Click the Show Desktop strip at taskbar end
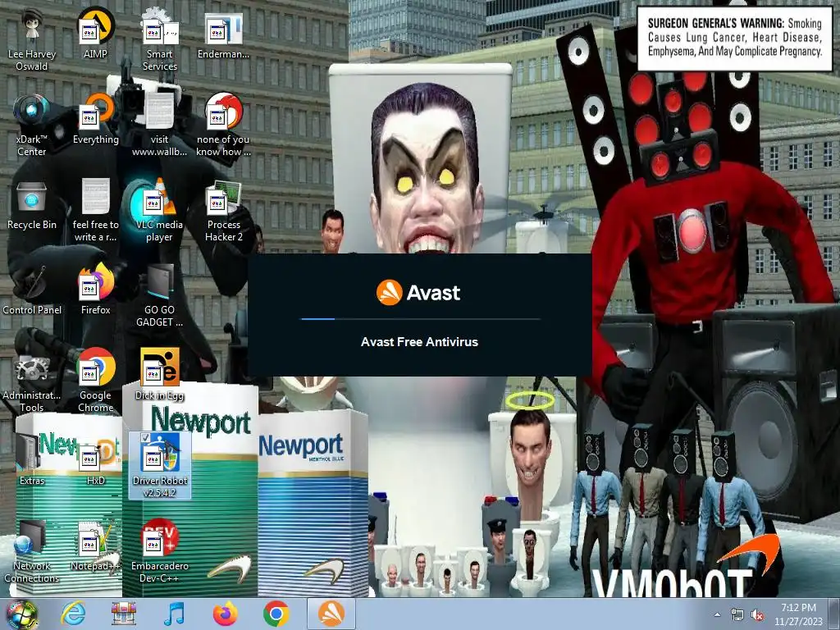The image size is (840, 630). point(834,614)
